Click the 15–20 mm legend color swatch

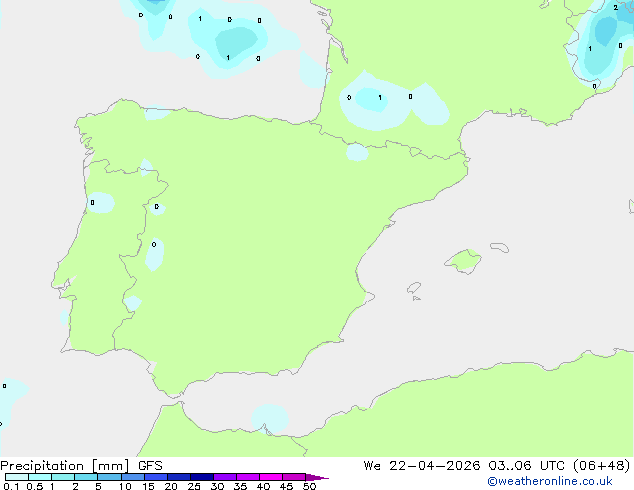coord(156,477)
